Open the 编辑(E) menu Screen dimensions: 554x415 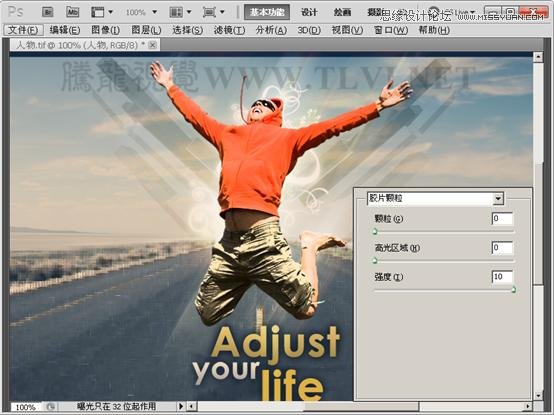(65, 30)
